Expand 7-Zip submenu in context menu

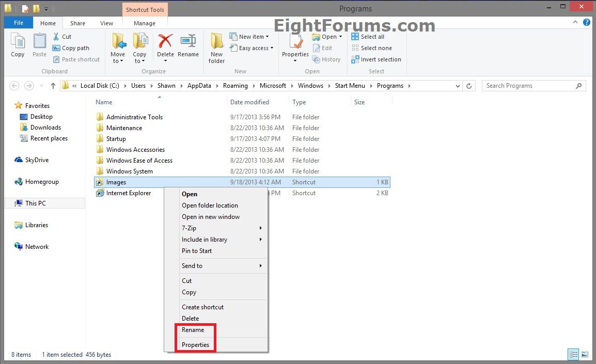coord(222,228)
